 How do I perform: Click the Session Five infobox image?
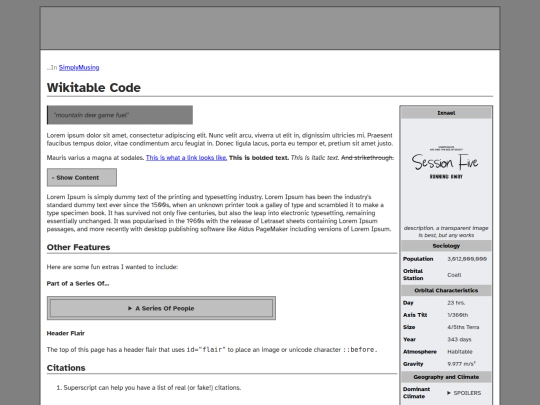click(446, 164)
